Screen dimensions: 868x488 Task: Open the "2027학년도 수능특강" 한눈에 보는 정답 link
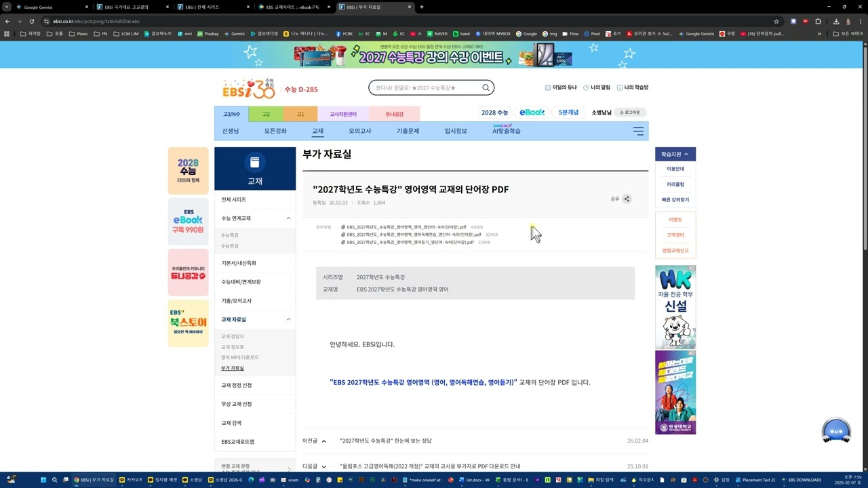385,441
